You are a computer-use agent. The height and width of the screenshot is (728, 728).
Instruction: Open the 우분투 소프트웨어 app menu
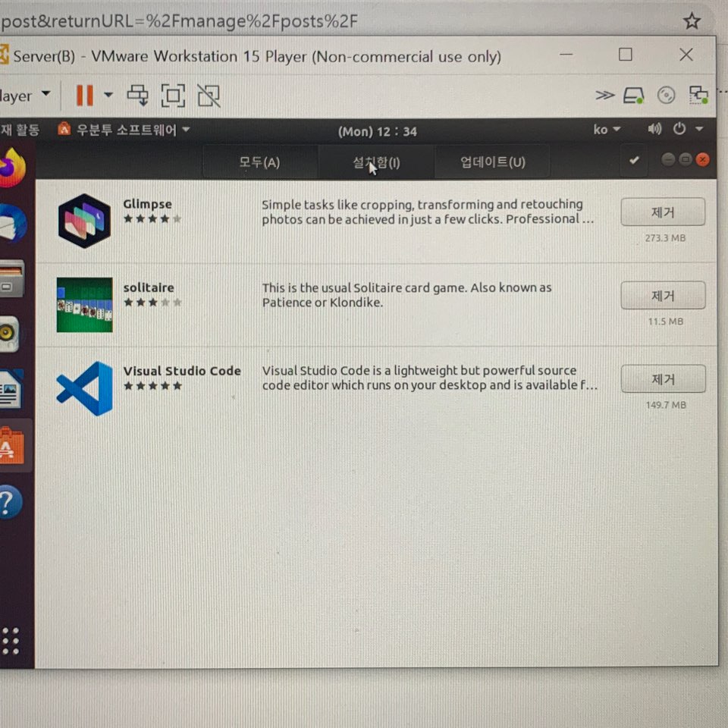(x=124, y=130)
